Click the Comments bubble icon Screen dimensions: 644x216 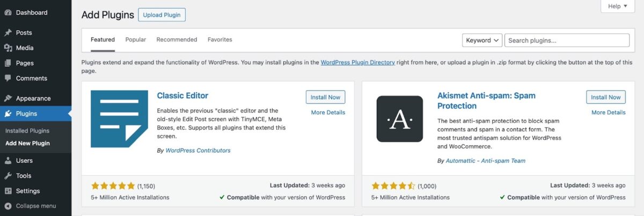coord(8,78)
